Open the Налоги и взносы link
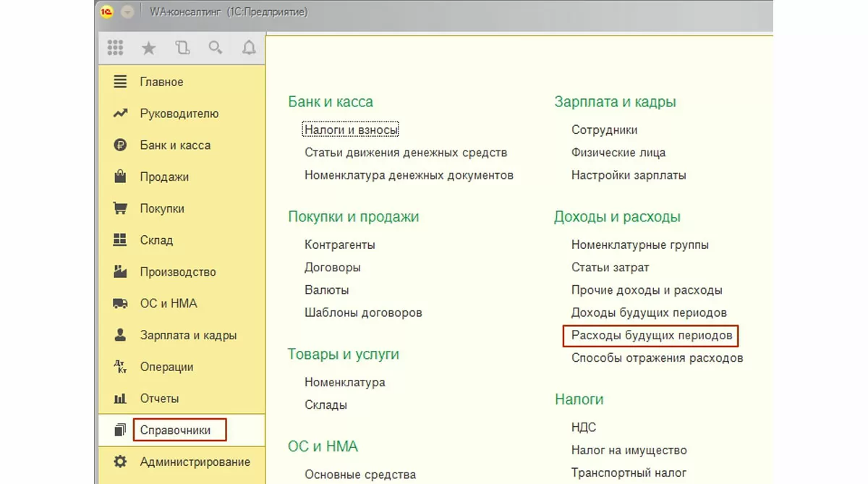 click(x=352, y=130)
